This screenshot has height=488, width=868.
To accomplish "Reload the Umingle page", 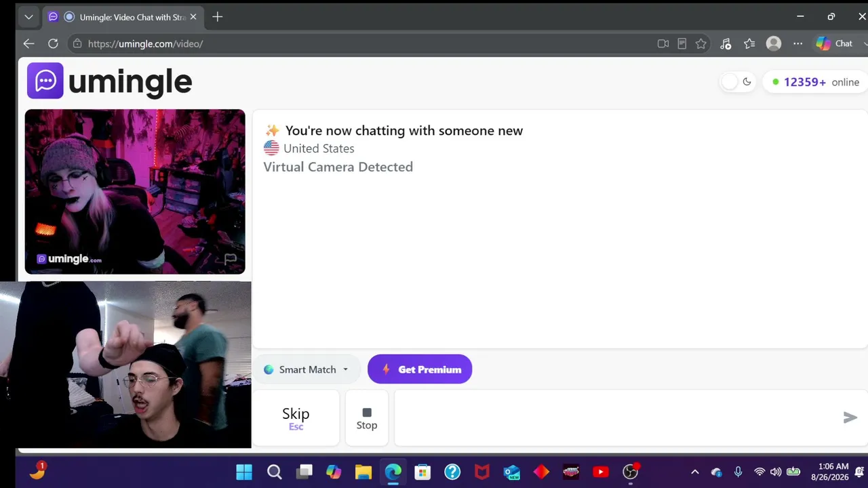I will (x=53, y=43).
